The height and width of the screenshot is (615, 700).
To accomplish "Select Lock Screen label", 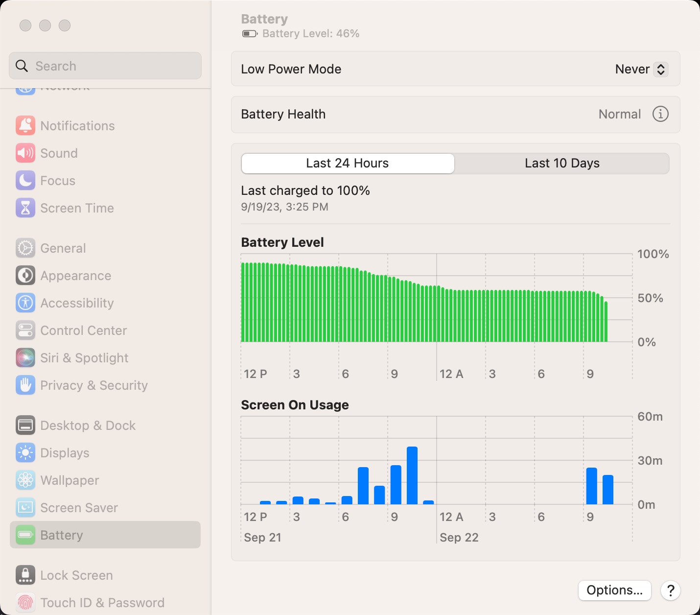I will click(77, 575).
